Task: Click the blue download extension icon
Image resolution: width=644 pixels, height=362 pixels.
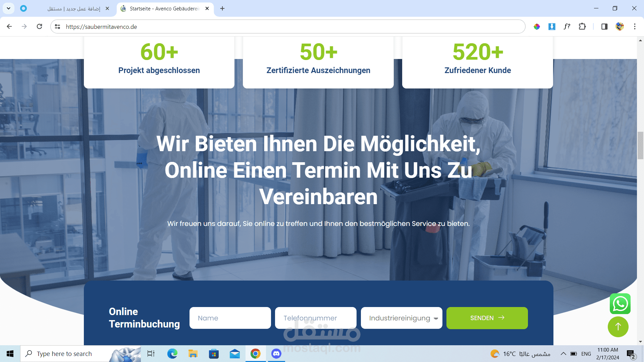Action: click(x=552, y=26)
